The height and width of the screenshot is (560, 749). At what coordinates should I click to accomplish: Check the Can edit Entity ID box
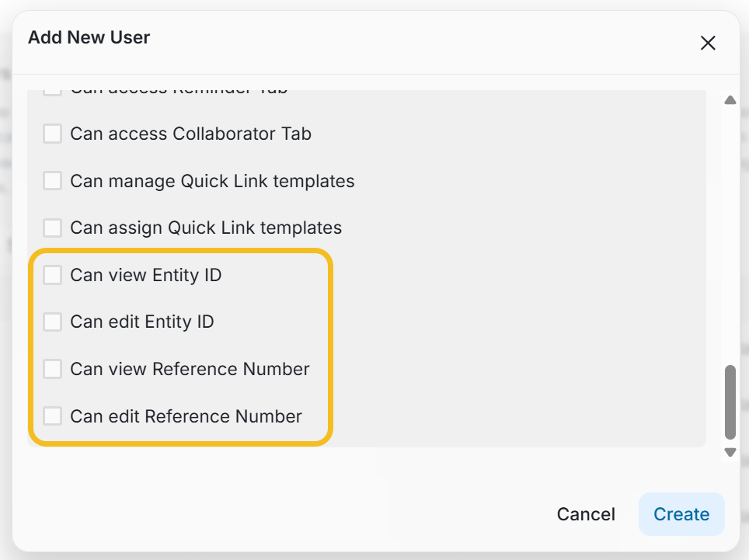(x=53, y=322)
